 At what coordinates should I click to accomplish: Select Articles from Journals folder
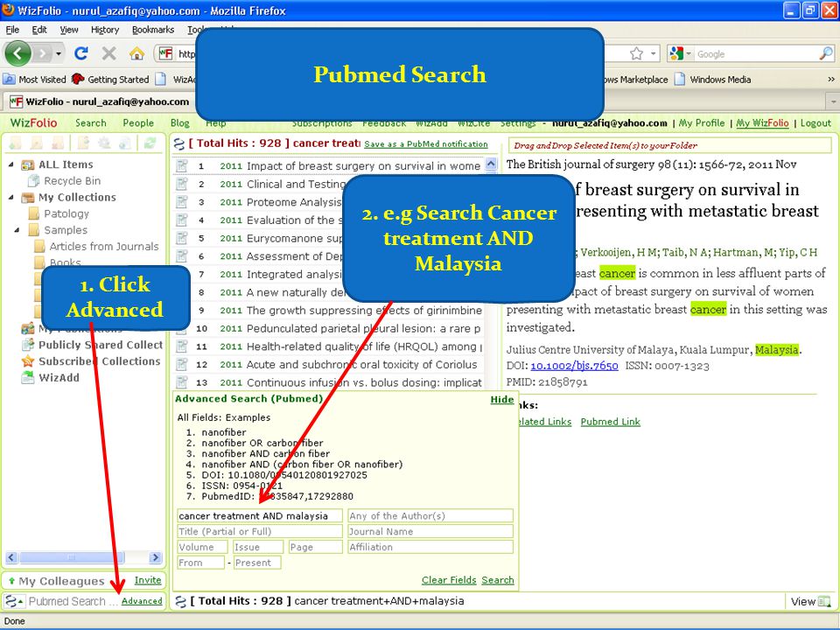(x=97, y=247)
